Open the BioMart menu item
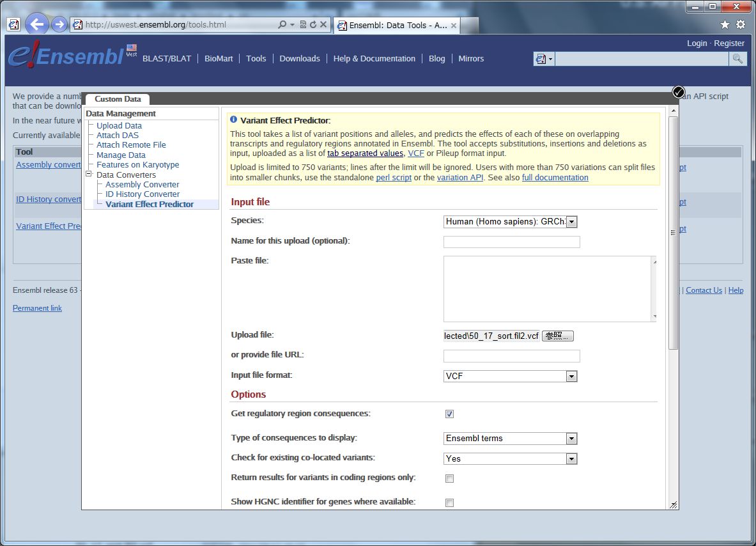This screenshot has width=756, height=546. pos(219,59)
